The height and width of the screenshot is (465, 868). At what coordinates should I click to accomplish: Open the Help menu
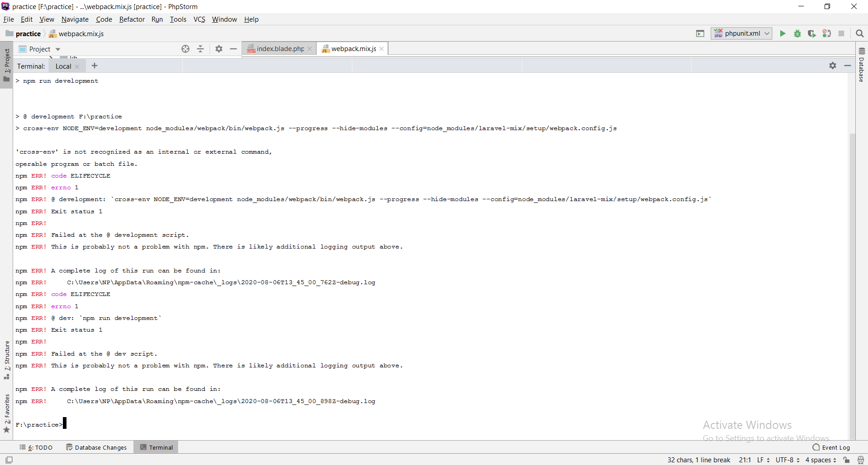point(251,19)
